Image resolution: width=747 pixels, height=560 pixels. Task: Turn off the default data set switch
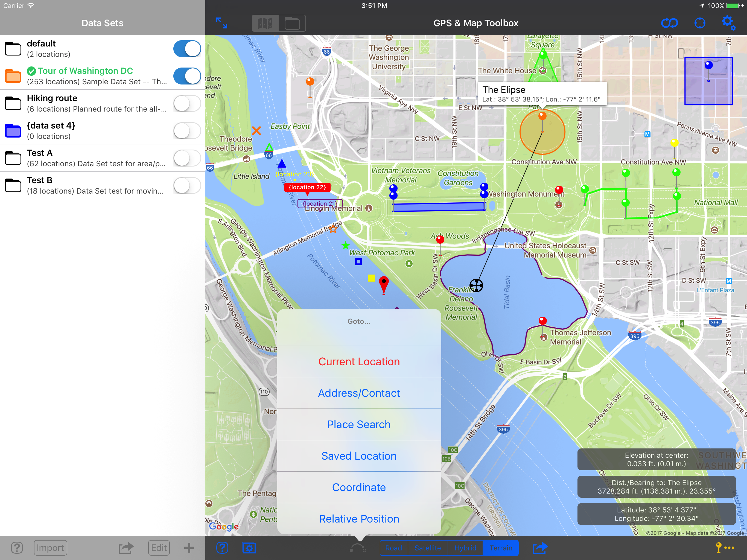pos(187,48)
